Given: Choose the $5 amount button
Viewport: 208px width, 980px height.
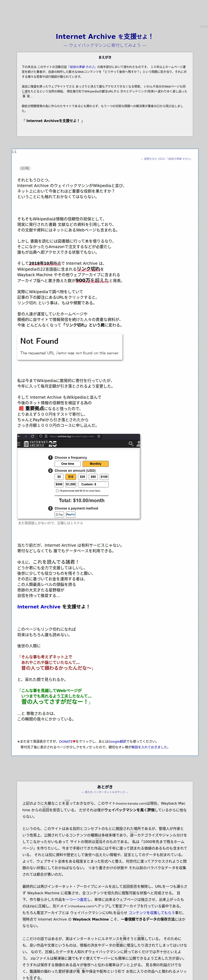Looking at the screenshot, I should pos(59,476).
